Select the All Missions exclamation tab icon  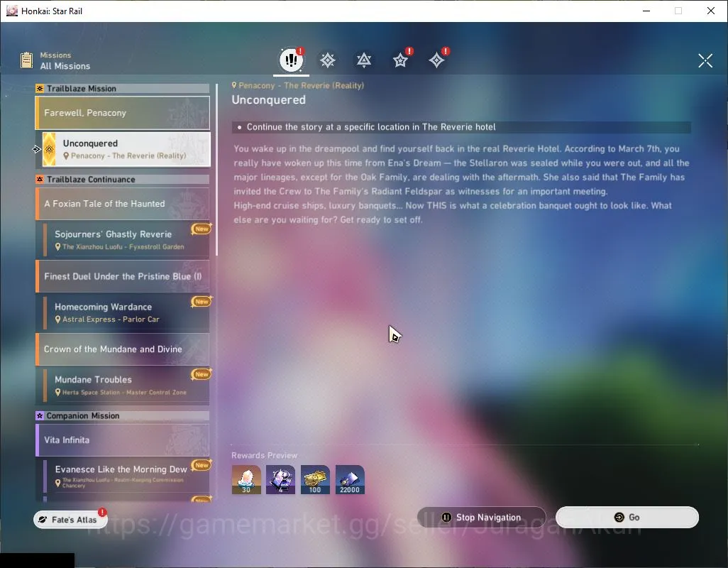[x=291, y=60]
